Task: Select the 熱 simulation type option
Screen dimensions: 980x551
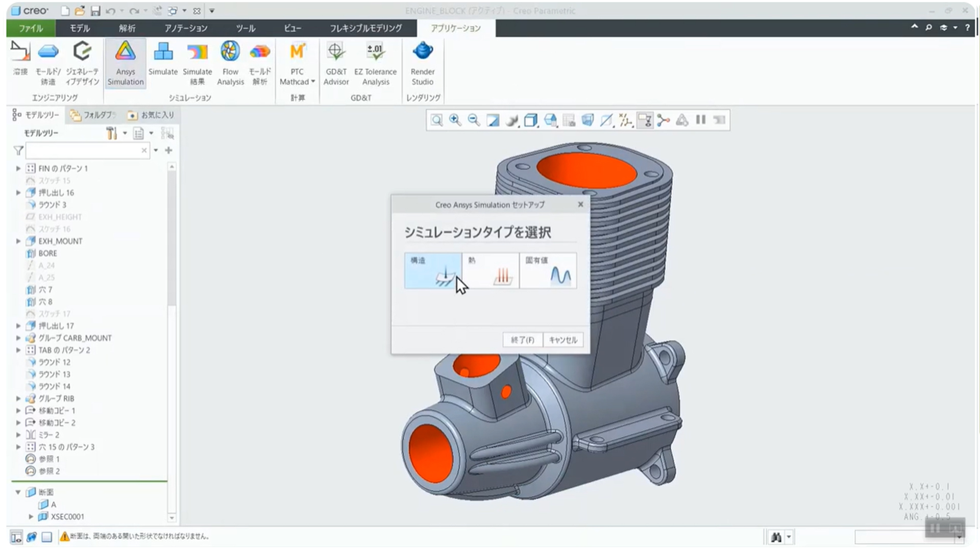Action: click(491, 271)
